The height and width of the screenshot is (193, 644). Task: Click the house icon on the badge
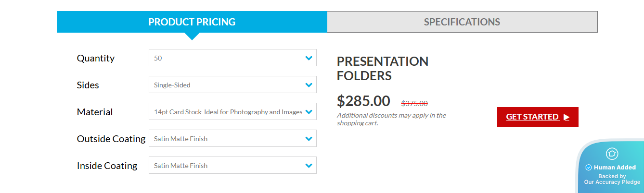pos(612,154)
